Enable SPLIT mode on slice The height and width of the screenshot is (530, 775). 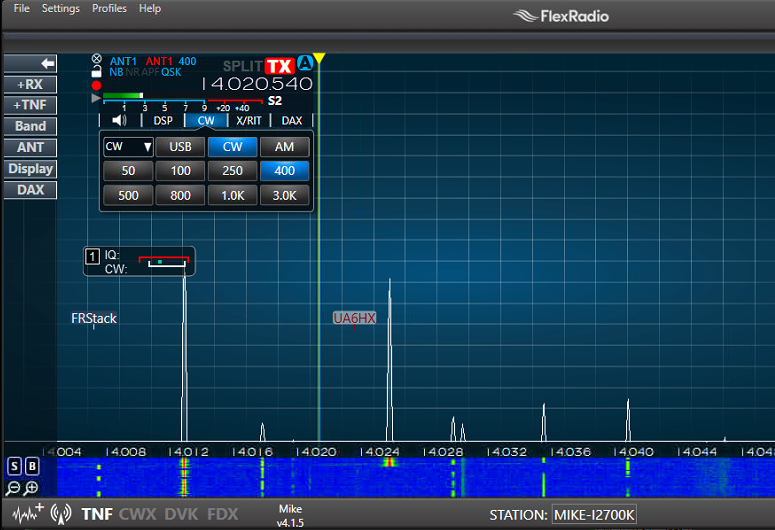(x=242, y=66)
